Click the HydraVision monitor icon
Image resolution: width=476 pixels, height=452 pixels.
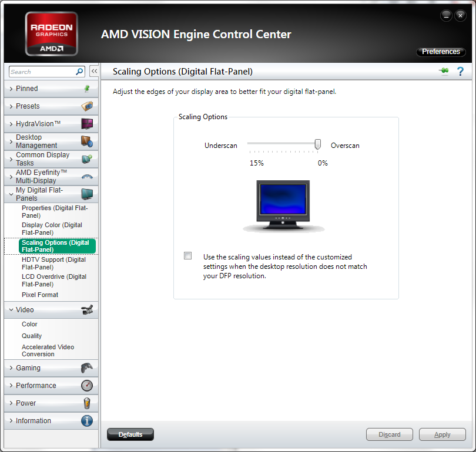87,124
